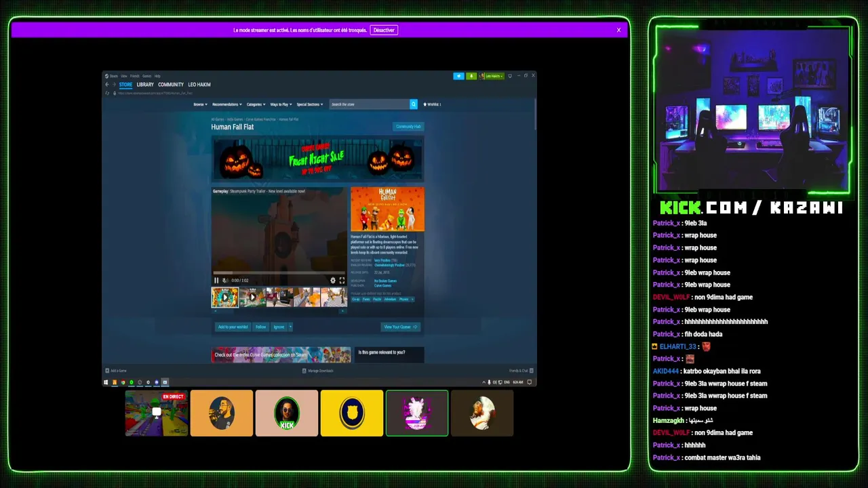Click the Steam store search magnifier icon
Viewport: 868px width, 488px height.
click(413, 104)
